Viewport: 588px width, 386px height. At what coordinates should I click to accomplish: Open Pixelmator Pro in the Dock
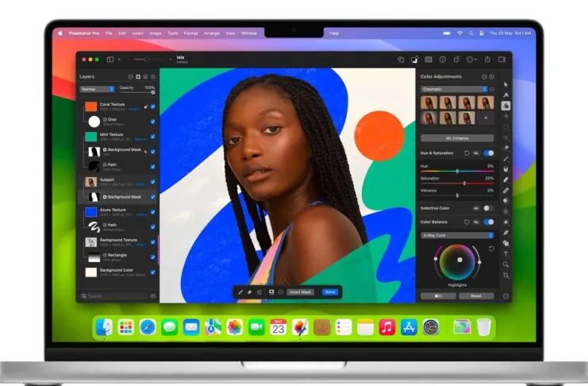pyautogui.click(x=300, y=327)
